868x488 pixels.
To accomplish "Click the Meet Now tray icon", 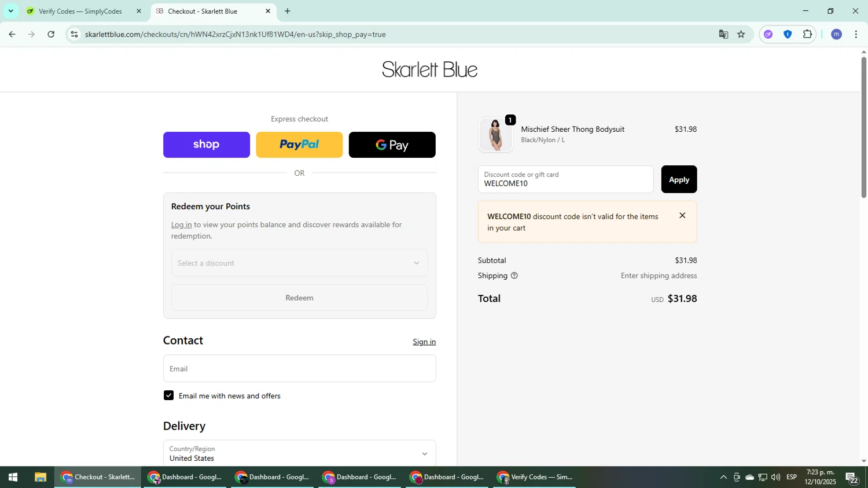I will click(x=737, y=478).
